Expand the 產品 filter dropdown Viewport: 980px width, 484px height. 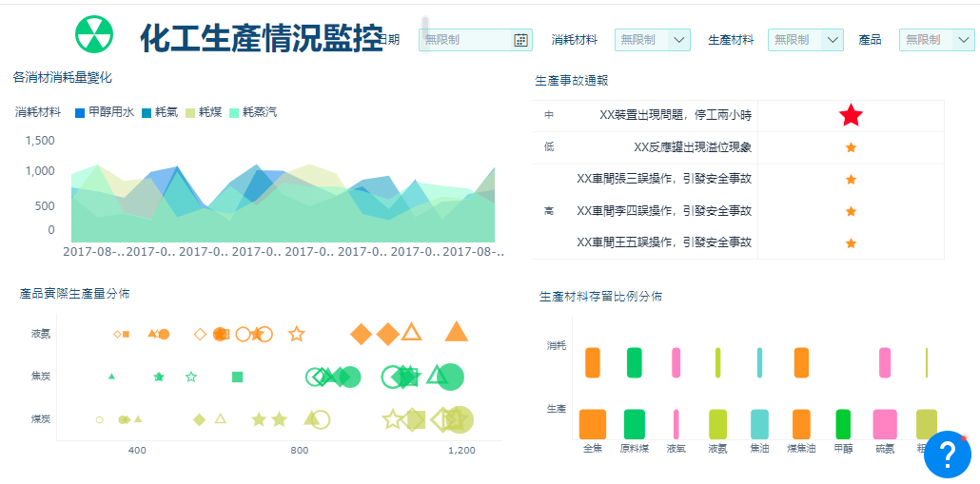pos(937,40)
